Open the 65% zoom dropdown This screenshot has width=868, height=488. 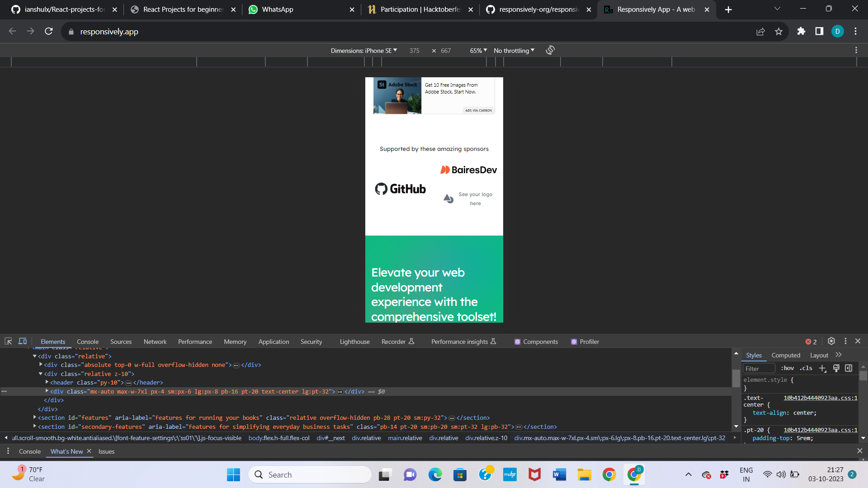coord(478,51)
